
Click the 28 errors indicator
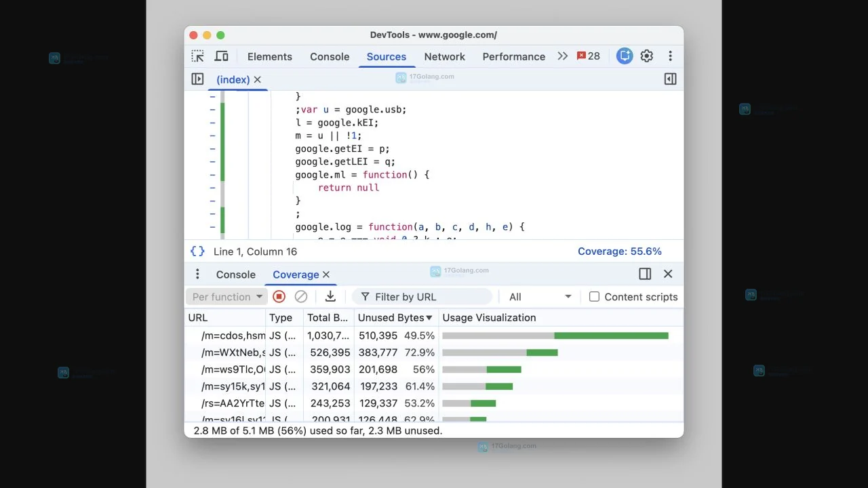coord(589,56)
